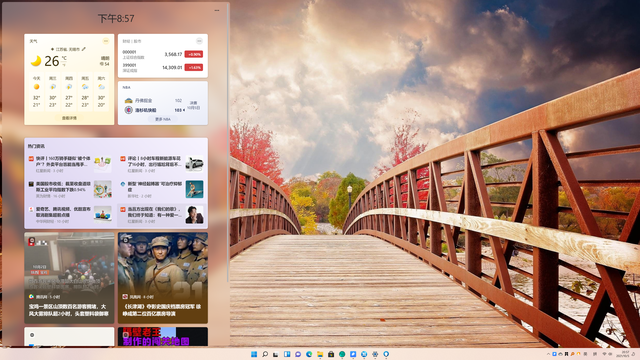Open the Windows Start menu
640x360 pixels.
click(254, 354)
